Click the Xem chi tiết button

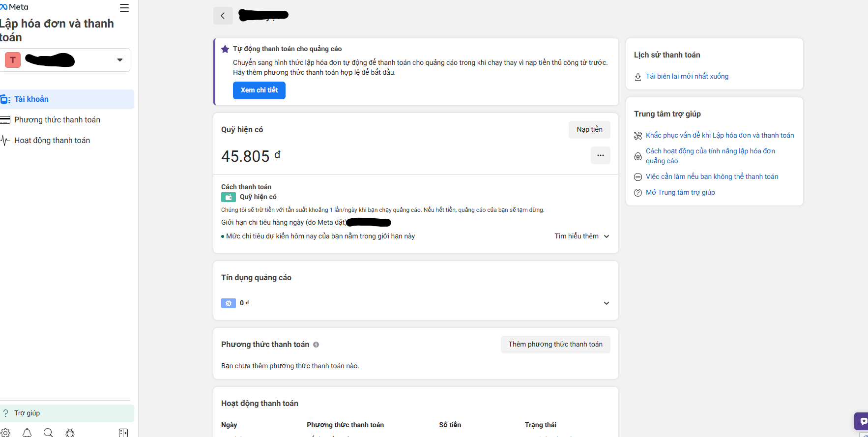tap(259, 90)
